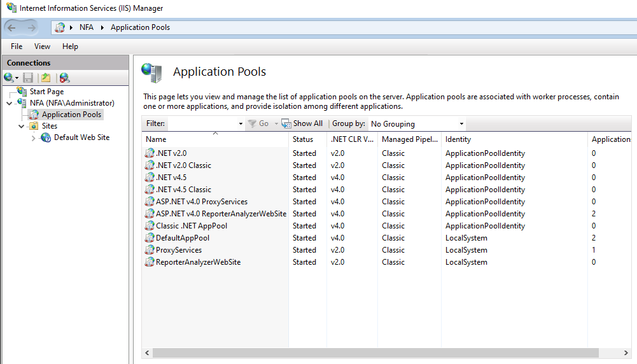Click the Go filter funnel icon
Screen dimensions: 637x364
pyautogui.click(x=252, y=123)
